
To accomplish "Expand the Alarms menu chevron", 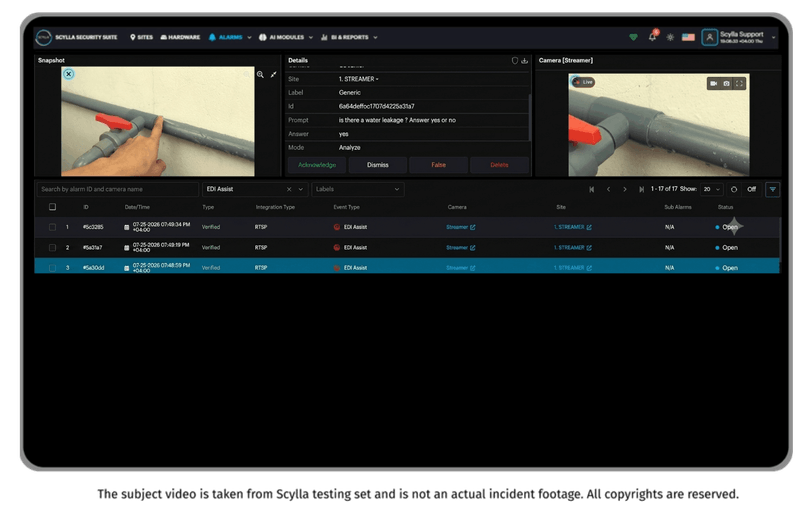I will [x=249, y=38].
